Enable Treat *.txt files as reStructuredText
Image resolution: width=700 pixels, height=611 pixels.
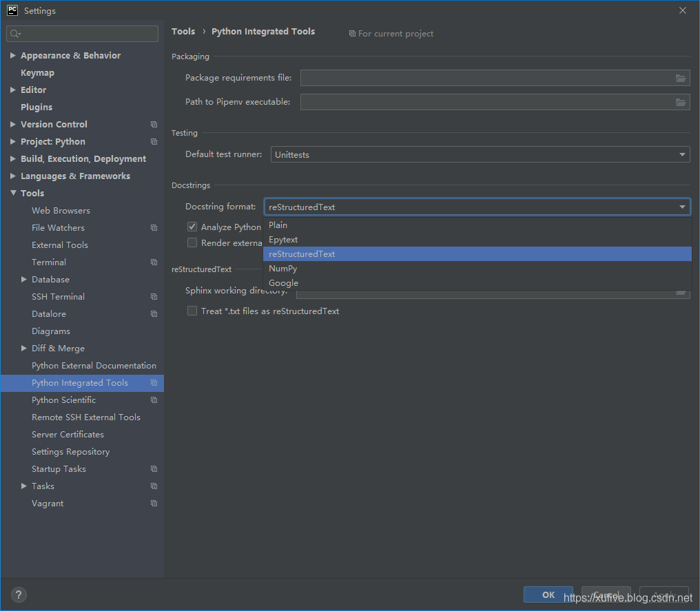pyautogui.click(x=192, y=311)
